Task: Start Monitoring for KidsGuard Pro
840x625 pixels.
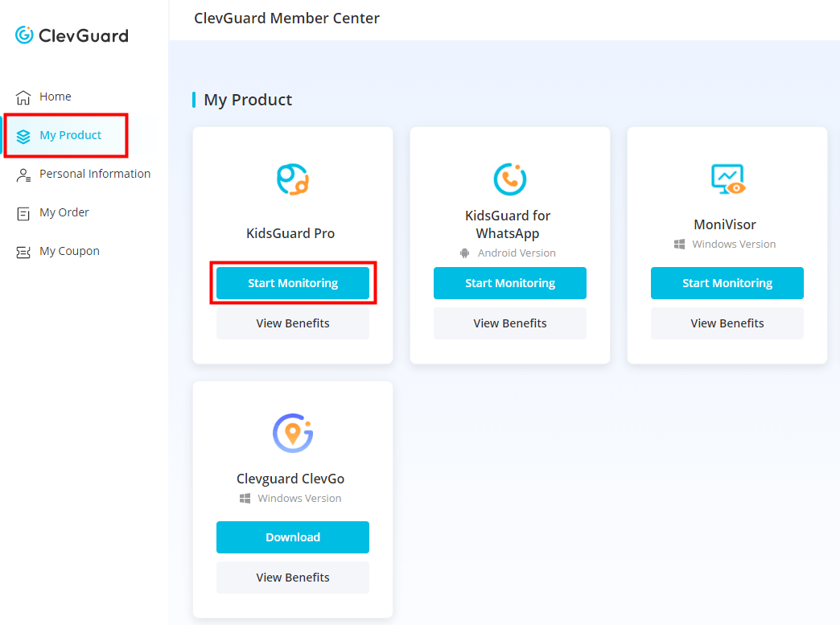Action: 293,283
